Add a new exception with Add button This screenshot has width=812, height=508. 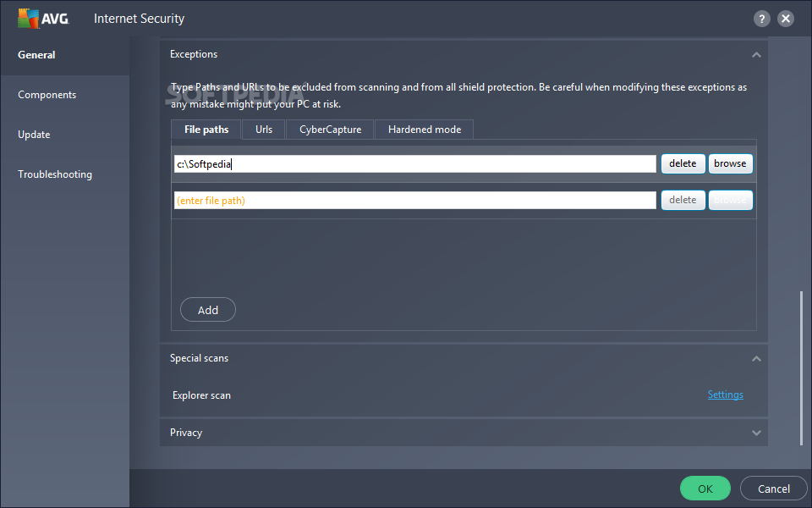(208, 310)
